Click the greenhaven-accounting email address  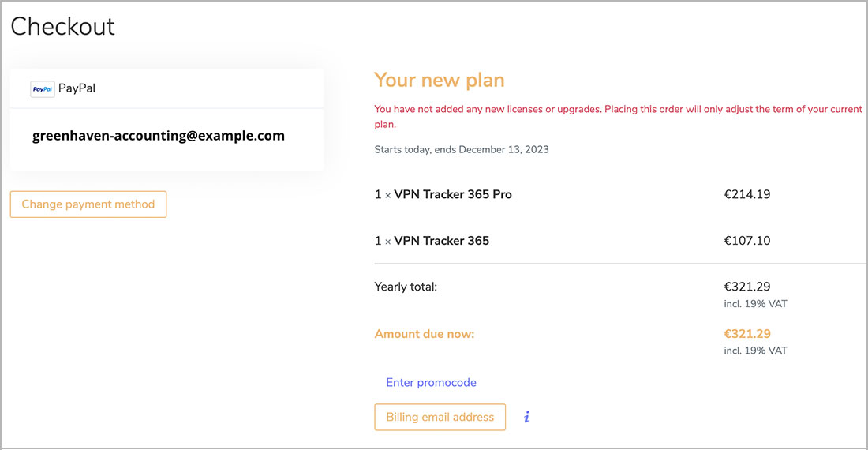(158, 136)
